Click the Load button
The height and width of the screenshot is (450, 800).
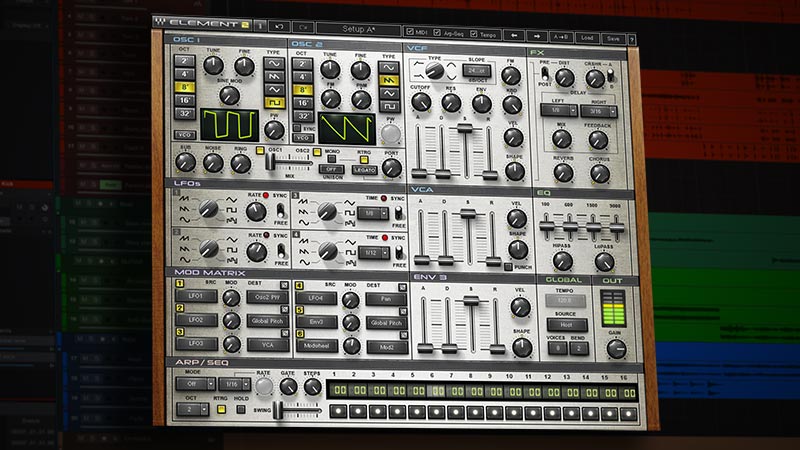pos(587,38)
